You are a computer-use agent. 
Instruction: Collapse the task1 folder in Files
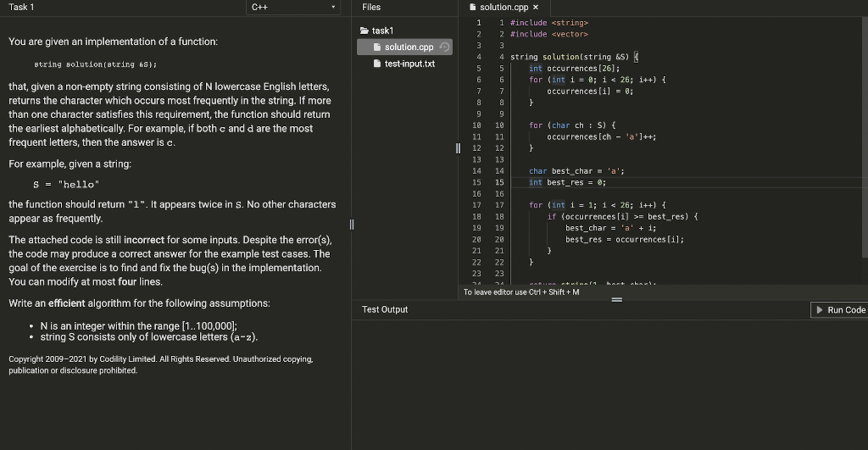(383, 31)
